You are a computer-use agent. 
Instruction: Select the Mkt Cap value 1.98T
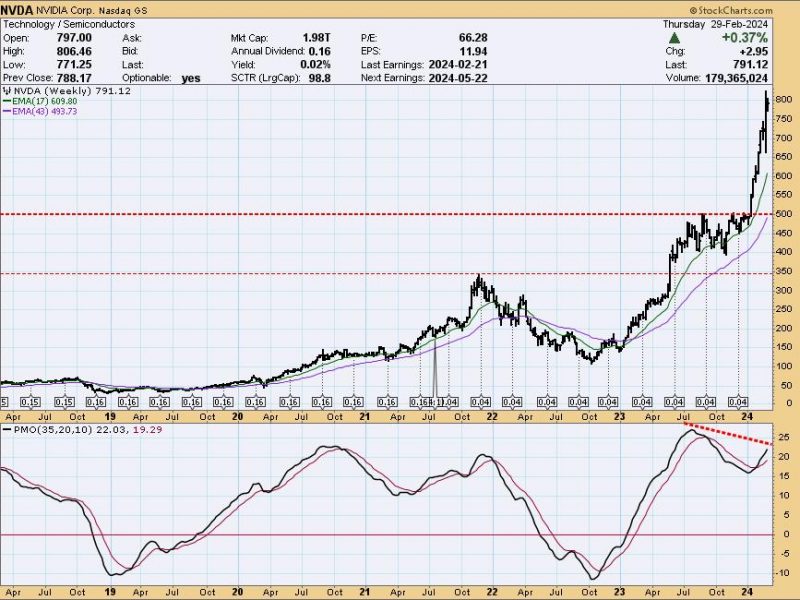tap(316, 38)
